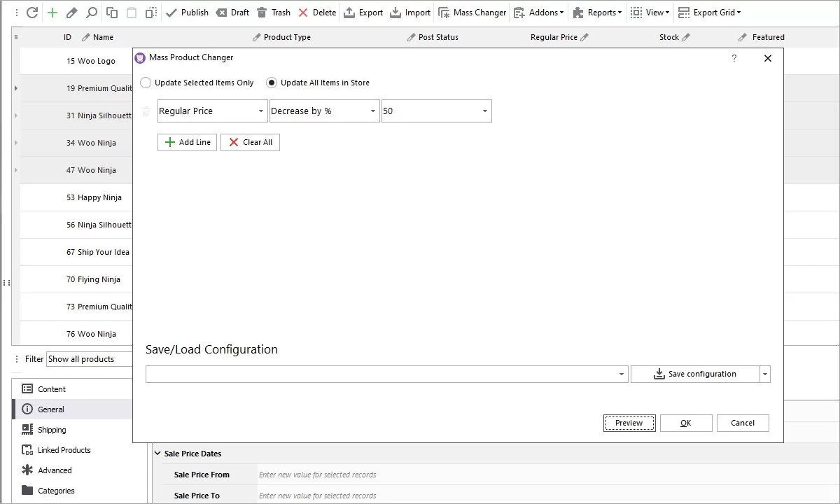The height and width of the screenshot is (504, 840).
Task: Click the Save configuration button
Action: pos(696,373)
